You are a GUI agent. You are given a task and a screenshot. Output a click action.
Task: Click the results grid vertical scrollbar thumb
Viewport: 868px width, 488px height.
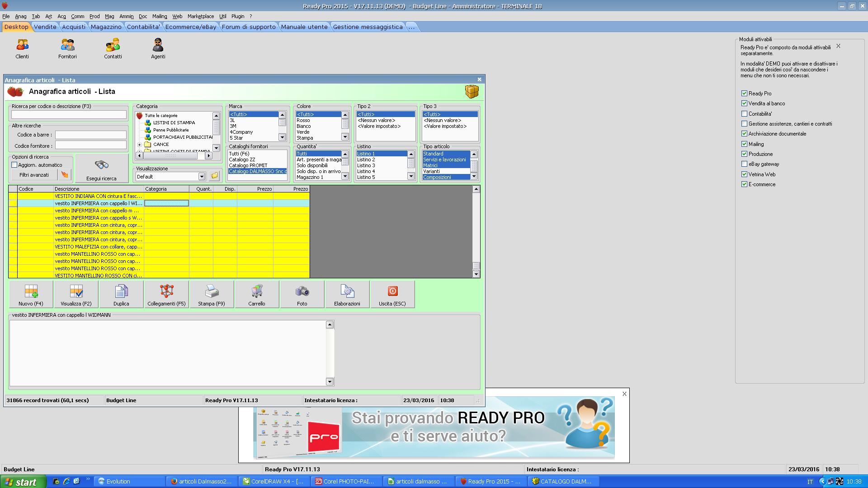click(x=476, y=266)
